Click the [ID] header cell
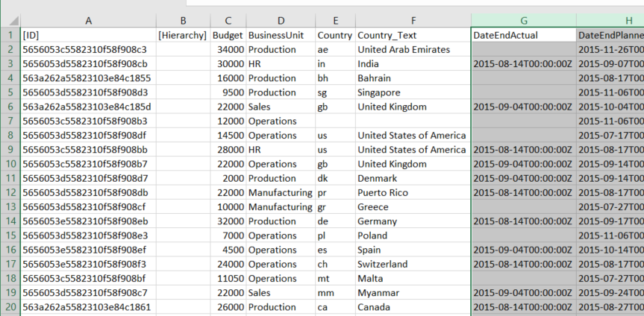 point(88,35)
